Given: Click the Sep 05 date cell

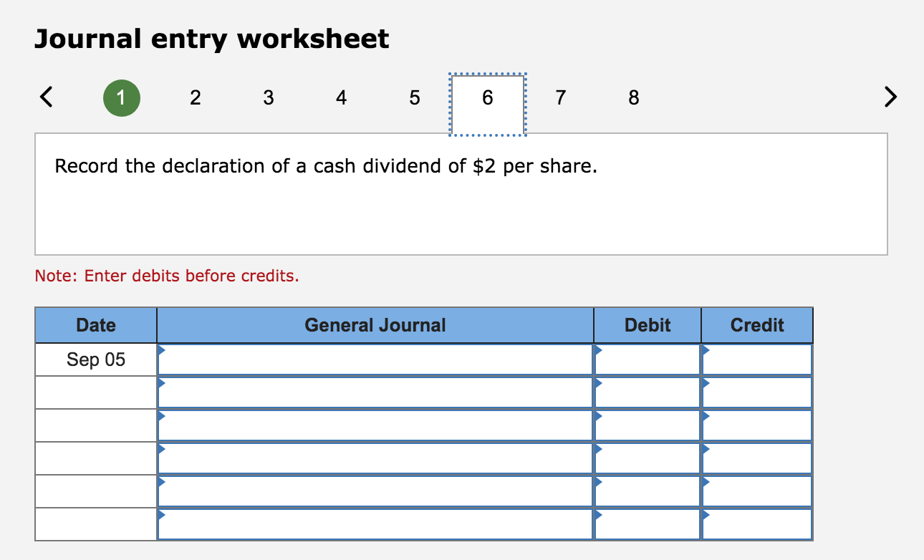Looking at the screenshot, I should pos(95,359).
